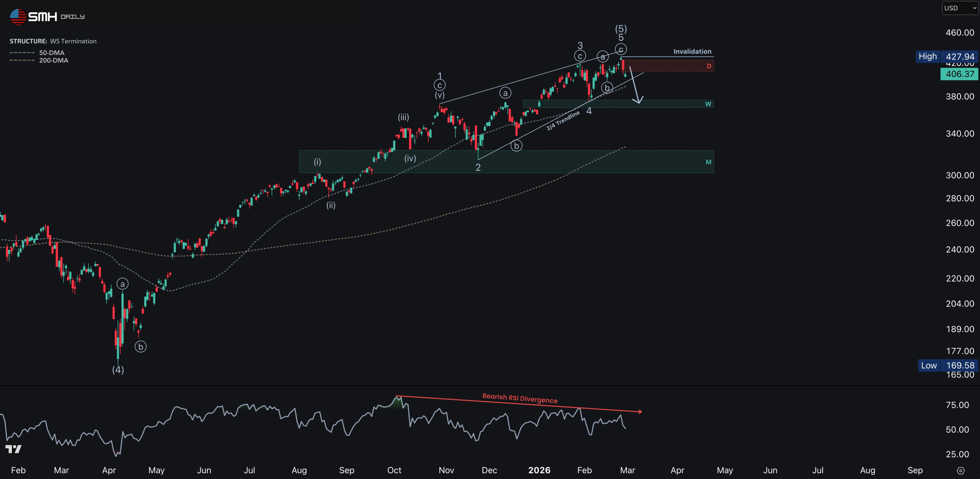Click the 200-DMA legend entry

click(54, 60)
